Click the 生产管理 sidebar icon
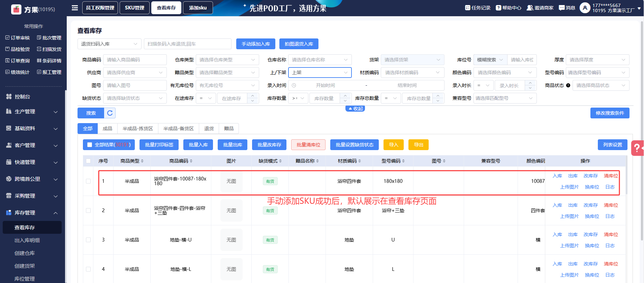This screenshot has height=283, width=644. click(x=9, y=111)
